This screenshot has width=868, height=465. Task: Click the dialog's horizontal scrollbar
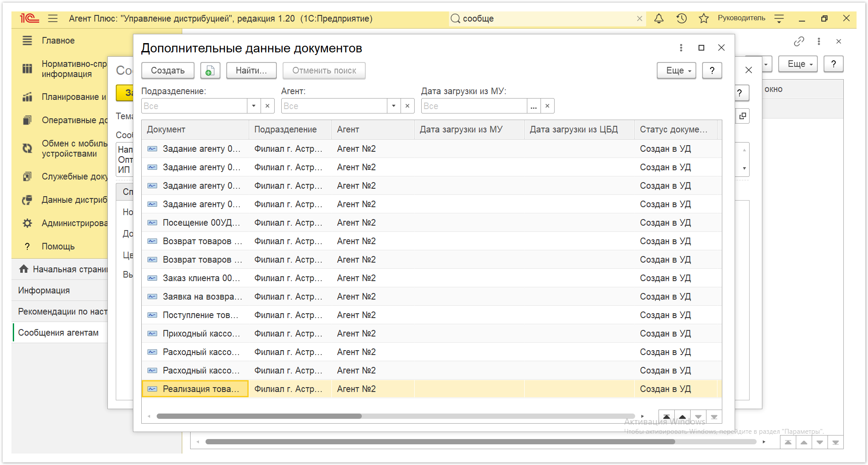point(259,416)
